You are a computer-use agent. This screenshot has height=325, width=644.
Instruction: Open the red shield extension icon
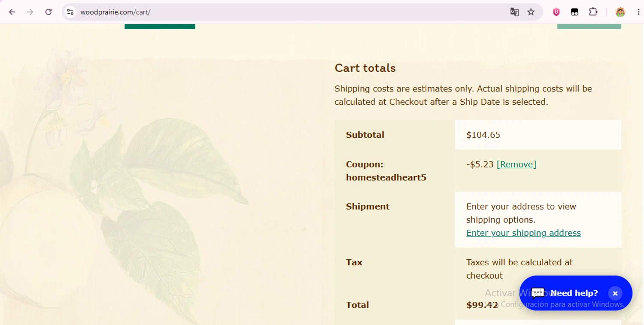[x=556, y=12]
